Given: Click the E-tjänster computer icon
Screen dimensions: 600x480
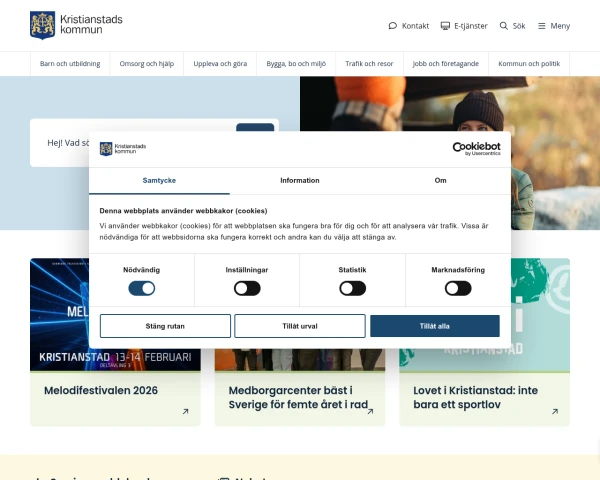Looking at the screenshot, I should [x=445, y=26].
